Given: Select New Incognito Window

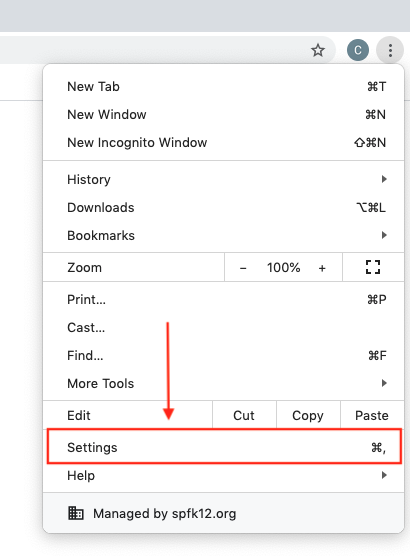Looking at the screenshot, I should point(223,142).
